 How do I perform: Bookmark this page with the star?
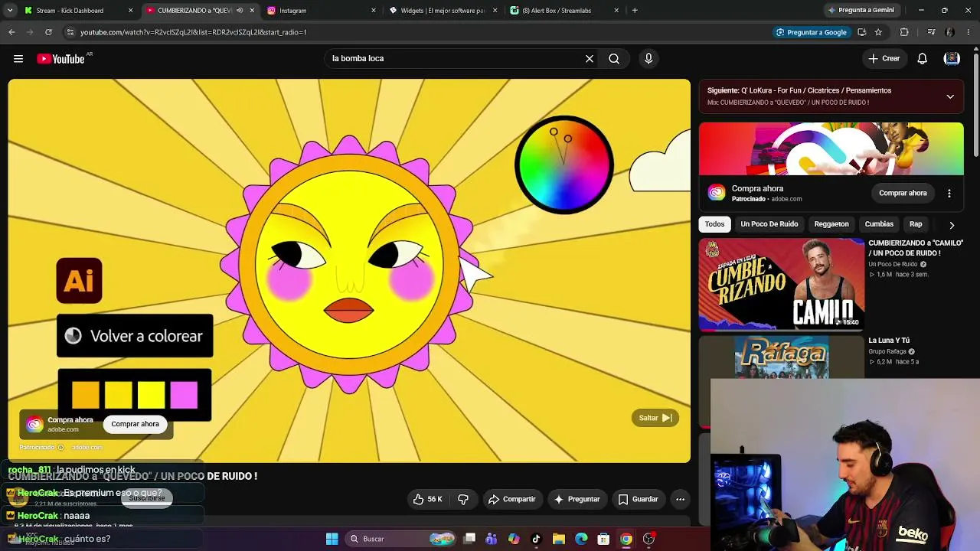point(878,32)
